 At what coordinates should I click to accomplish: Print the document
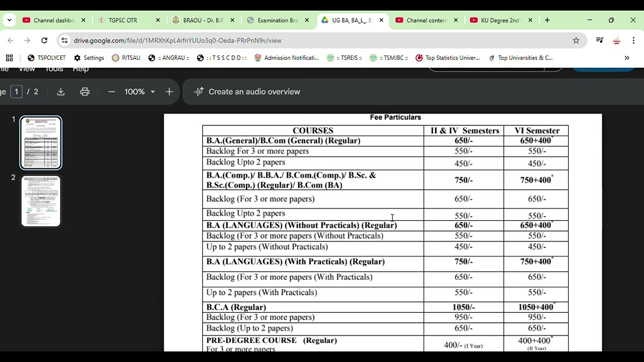[85, 92]
